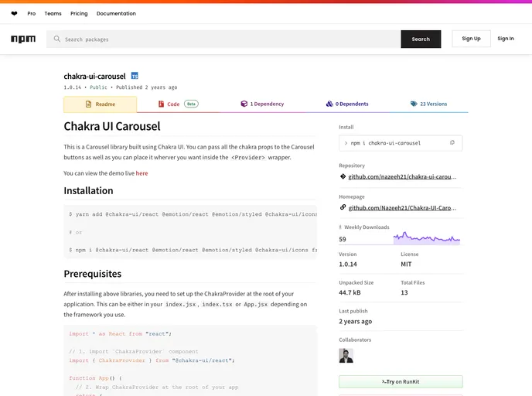Click the import ChakraProvider code line

click(152, 360)
